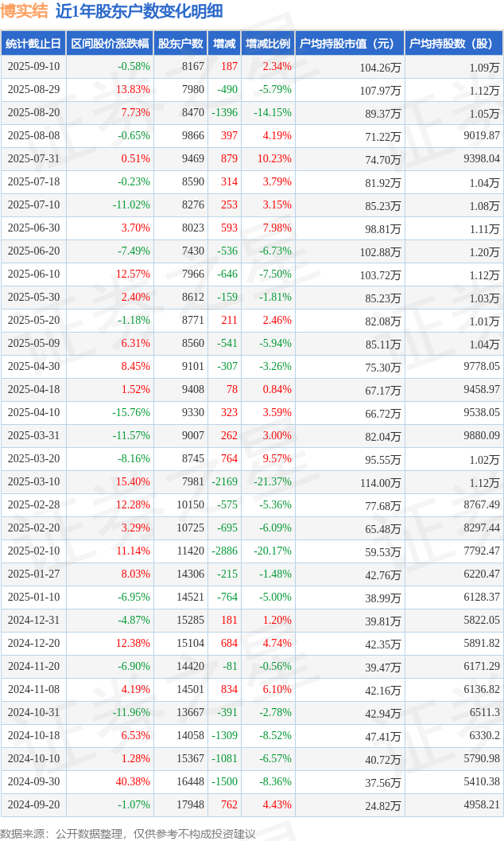
Task: Click the 40.38% price change cell
Action: [x=133, y=782]
